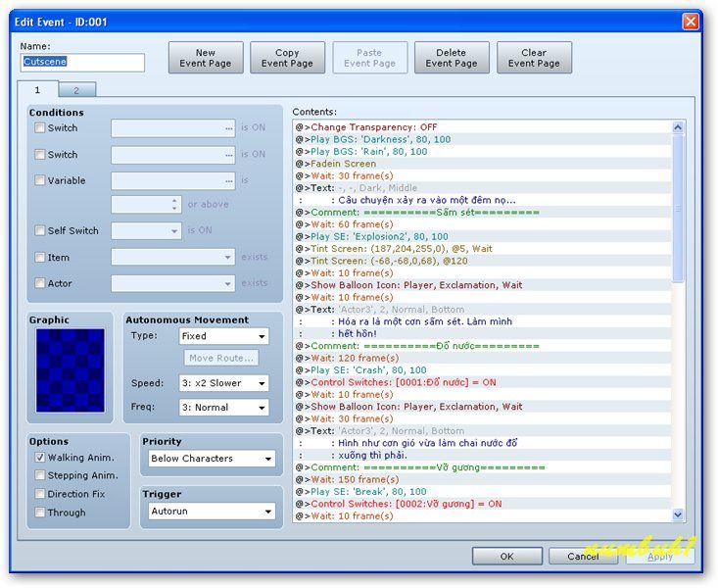The height and width of the screenshot is (588, 718).
Task: Click the variable value spinner arrows
Action: point(174,205)
